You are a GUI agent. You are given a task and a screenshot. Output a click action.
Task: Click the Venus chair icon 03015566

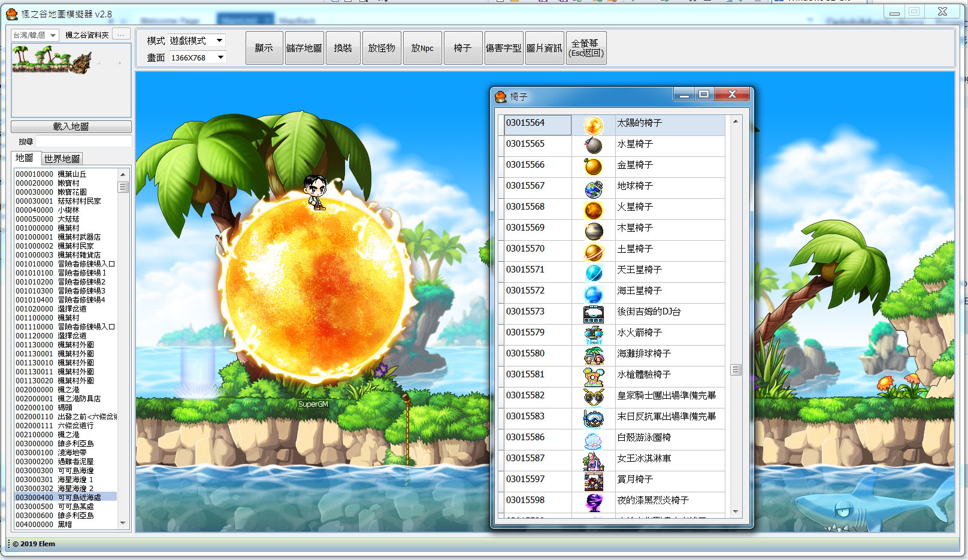coord(593,167)
